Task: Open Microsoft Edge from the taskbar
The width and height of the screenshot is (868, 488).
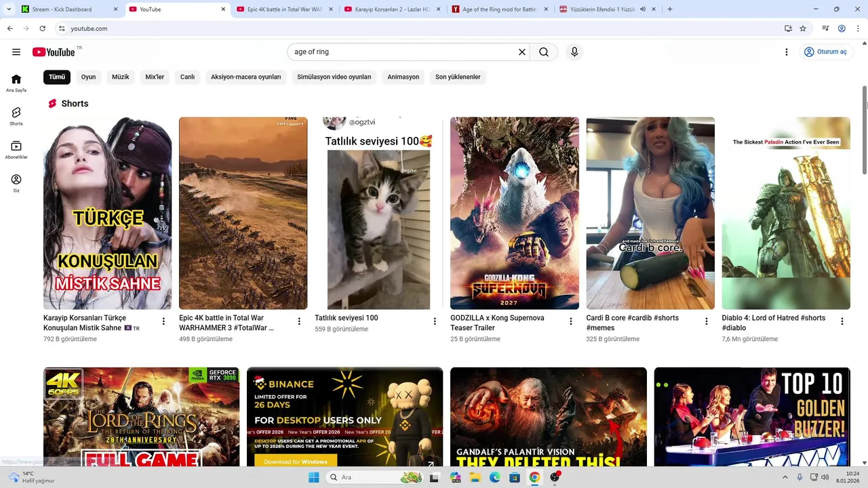Action: [495, 477]
